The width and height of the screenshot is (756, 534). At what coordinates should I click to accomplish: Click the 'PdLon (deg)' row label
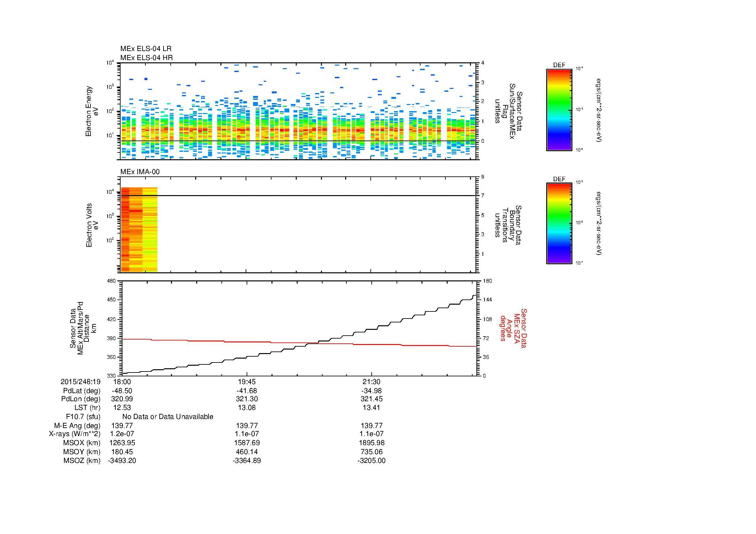(81, 399)
